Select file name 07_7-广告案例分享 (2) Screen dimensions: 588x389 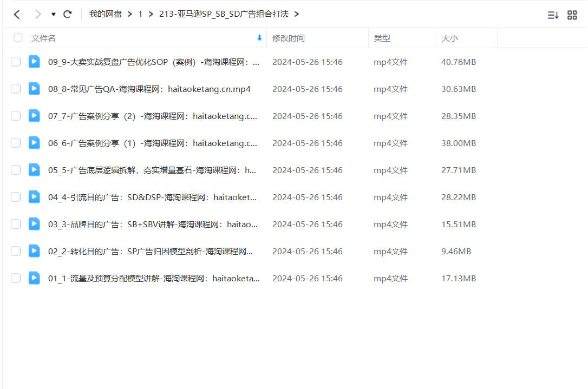pos(153,116)
